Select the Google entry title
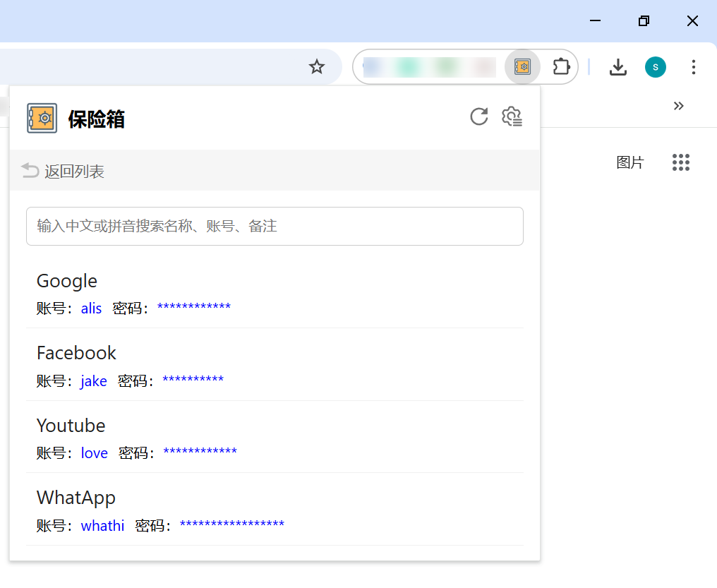The image size is (717, 588). pos(67,281)
